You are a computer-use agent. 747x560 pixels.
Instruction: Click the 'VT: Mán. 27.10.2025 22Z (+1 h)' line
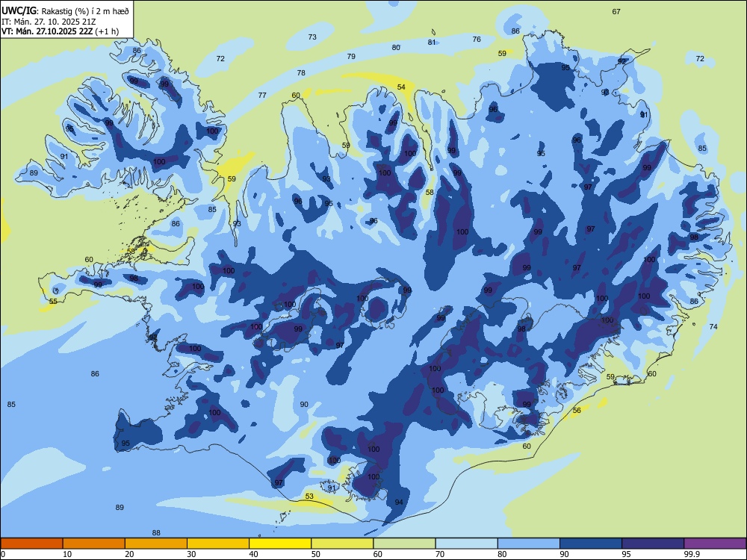[x=60, y=32]
